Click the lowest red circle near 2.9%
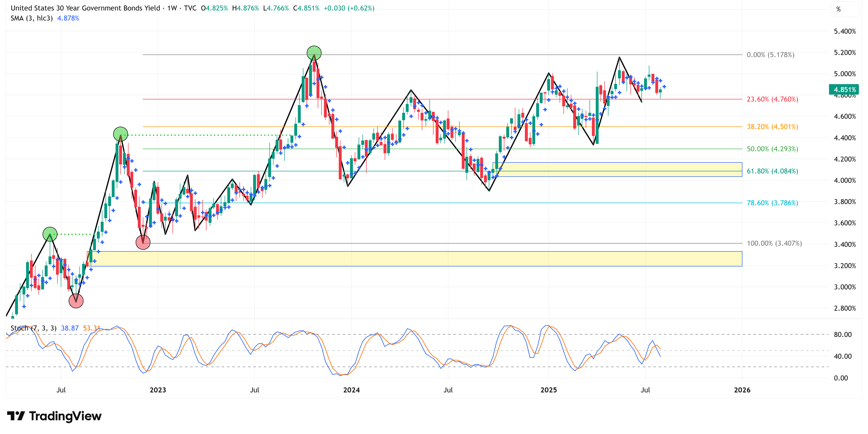868x434 pixels. point(76,301)
